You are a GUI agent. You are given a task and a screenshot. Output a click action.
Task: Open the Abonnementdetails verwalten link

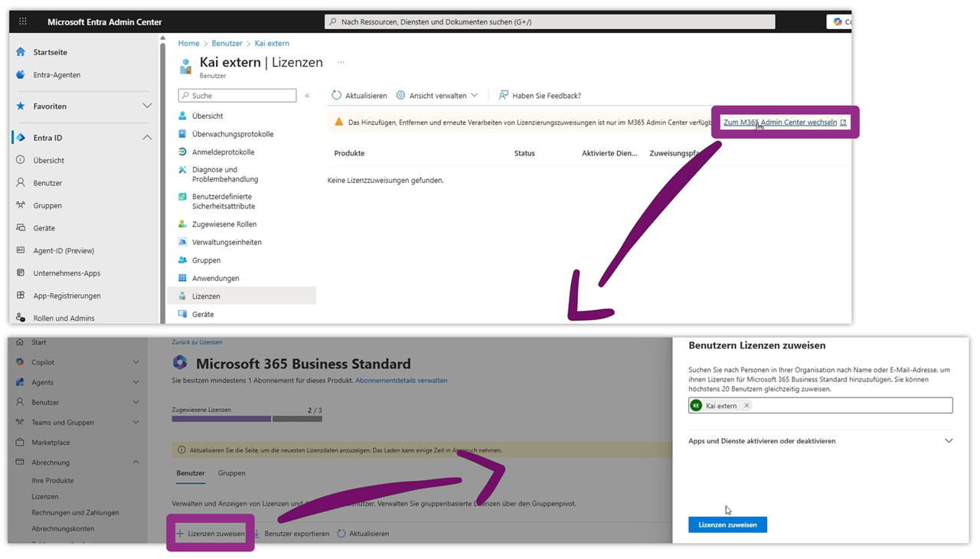coord(401,381)
